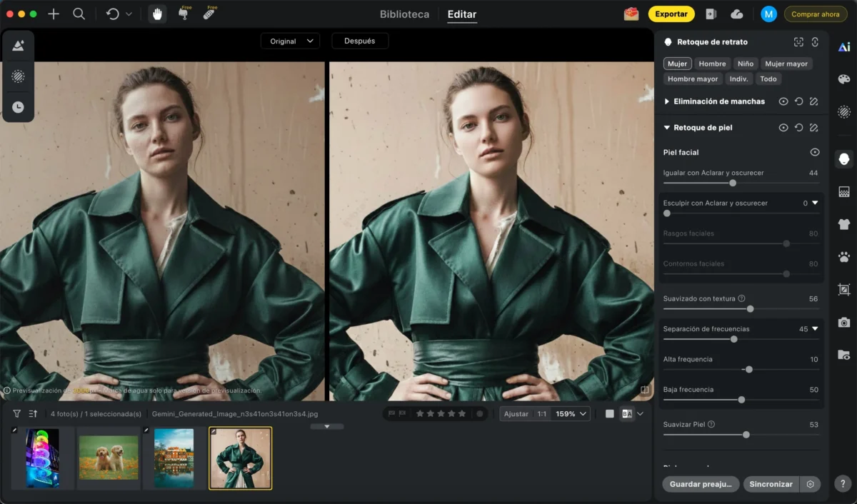Screen dimensions: 857x504
Task: Click the Sincronizar button
Action: [x=771, y=484]
